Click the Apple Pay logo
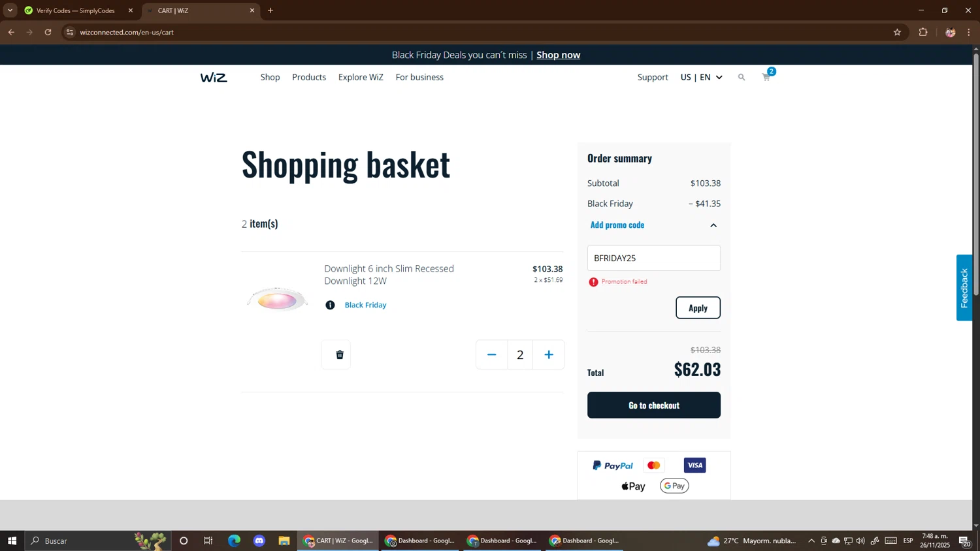 tap(633, 486)
